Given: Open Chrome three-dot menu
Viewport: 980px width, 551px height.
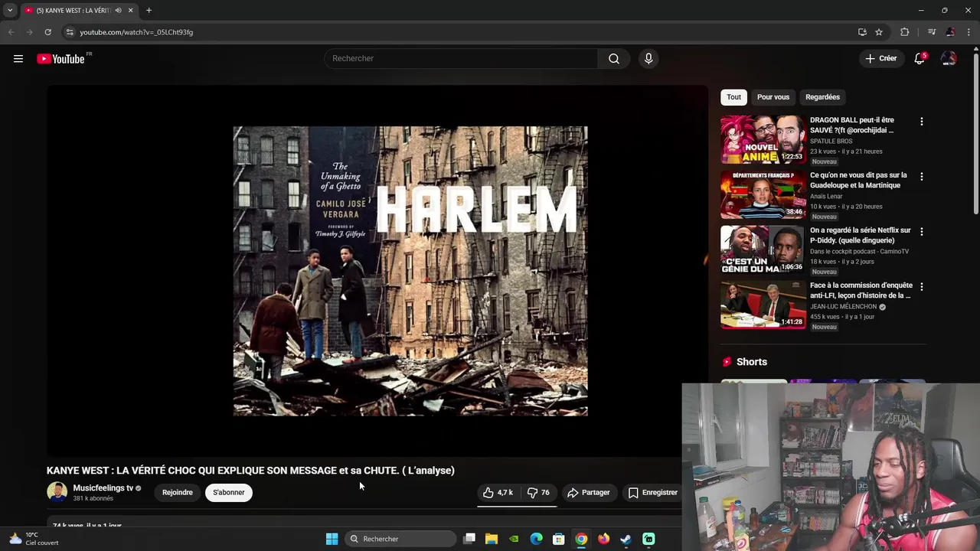Looking at the screenshot, I should point(969,32).
